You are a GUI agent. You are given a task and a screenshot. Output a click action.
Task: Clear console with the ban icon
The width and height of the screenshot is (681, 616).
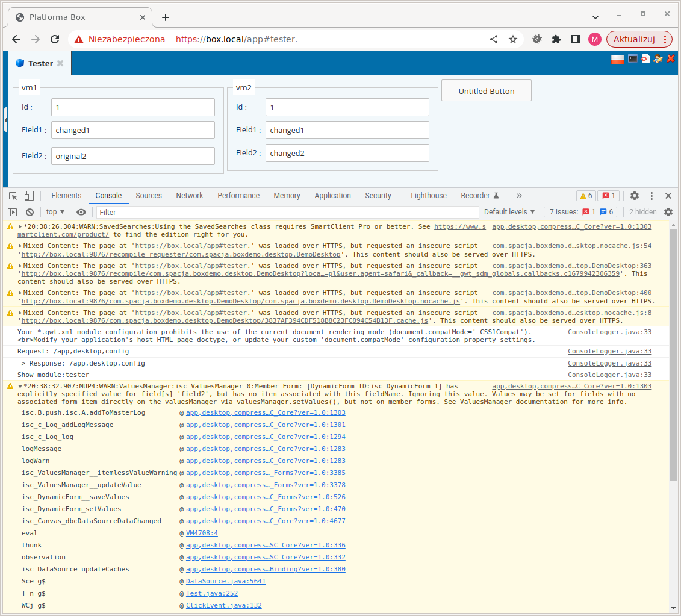tap(30, 212)
